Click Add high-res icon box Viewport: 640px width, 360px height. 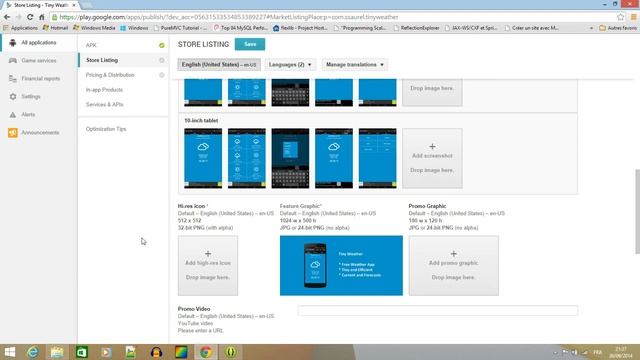[208, 265]
